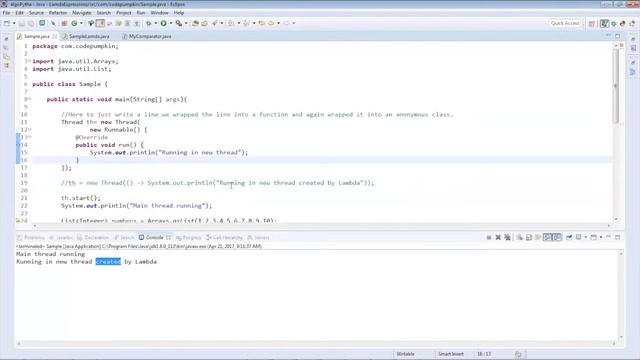The height and width of the screenshot is (360, 640).
Task: Click the Terminate square icon in Console
Action: coord(489,237)
